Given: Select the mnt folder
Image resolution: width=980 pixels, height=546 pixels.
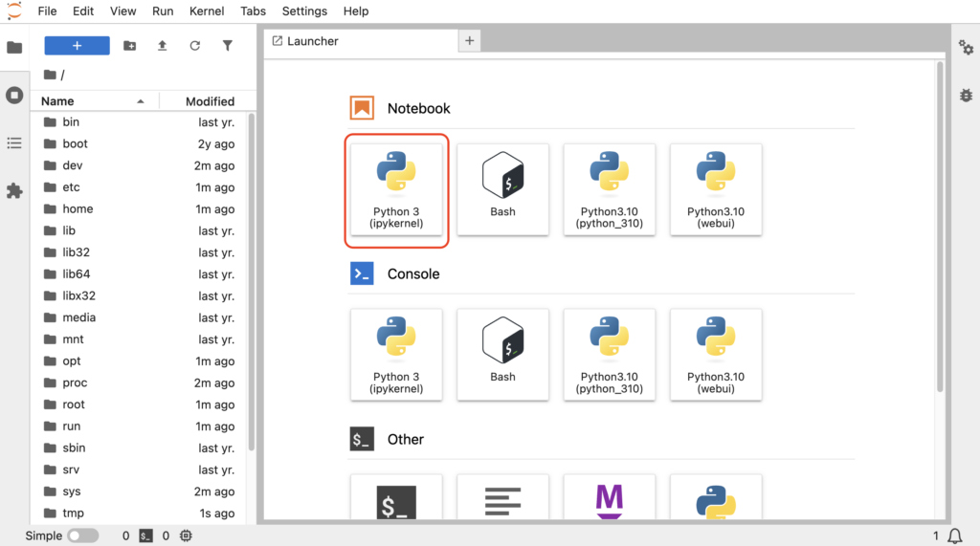Looking at the screenshot, I should tap(140, 339).
